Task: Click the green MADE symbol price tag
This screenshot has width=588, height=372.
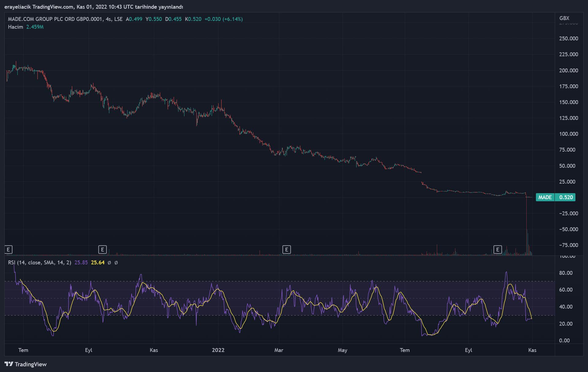Action: (545, 197)
